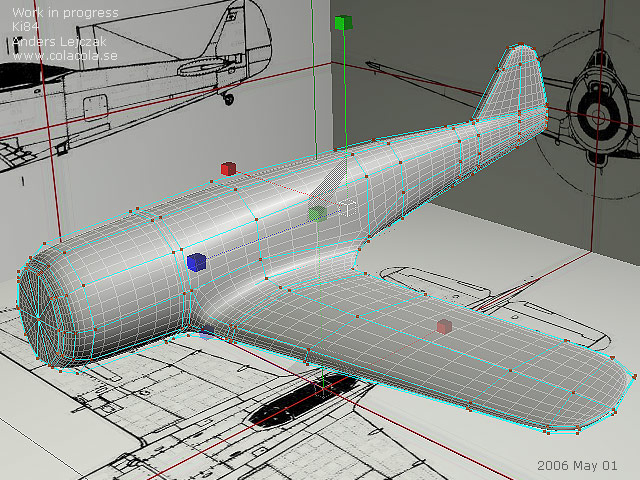Select the solid red cube handle above fuselage
The height and width of the screenshot is (480, 640).
point(228,169)
